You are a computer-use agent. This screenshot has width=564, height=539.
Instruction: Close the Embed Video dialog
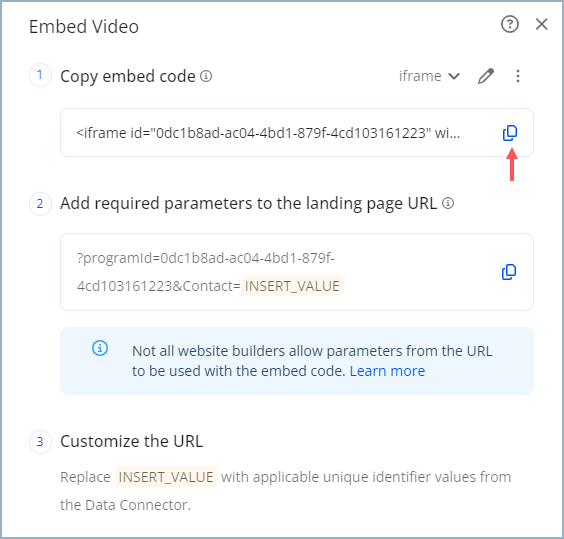[541, 24]
